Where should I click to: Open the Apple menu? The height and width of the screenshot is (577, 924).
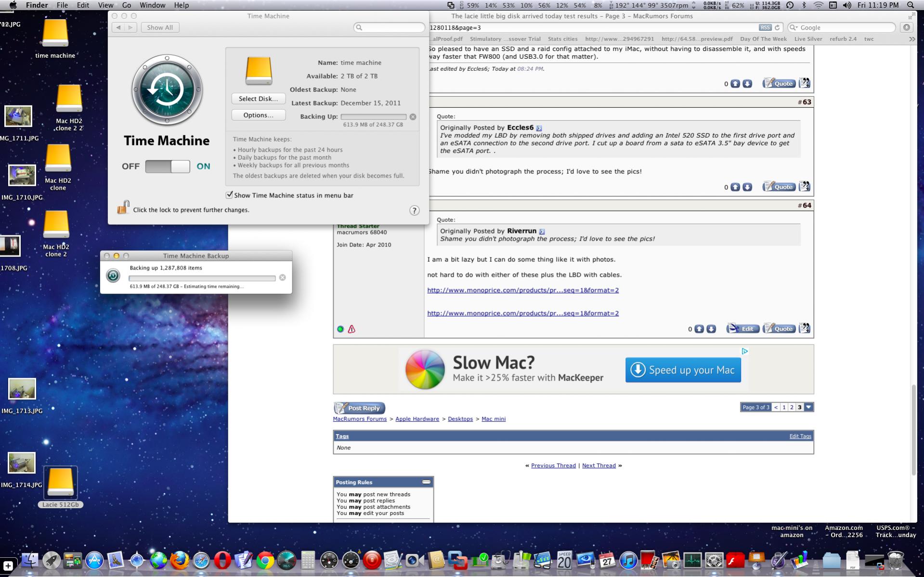[x=13, y=5]
